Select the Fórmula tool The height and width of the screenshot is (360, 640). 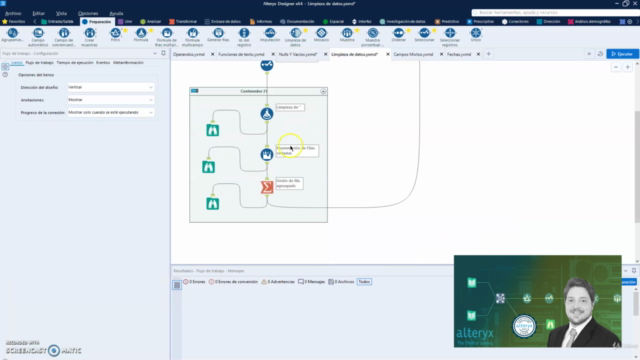pos(141,35)
